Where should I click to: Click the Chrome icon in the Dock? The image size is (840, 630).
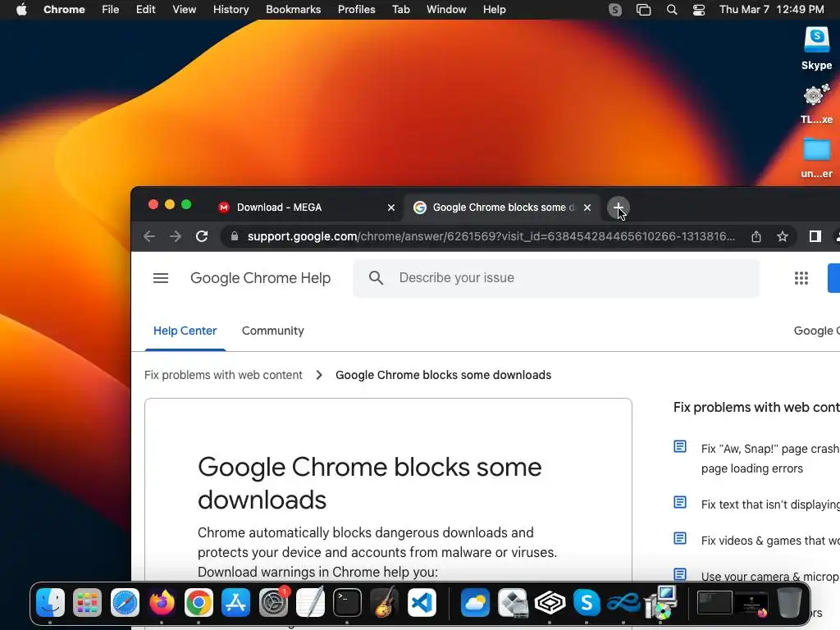point(199,602)
